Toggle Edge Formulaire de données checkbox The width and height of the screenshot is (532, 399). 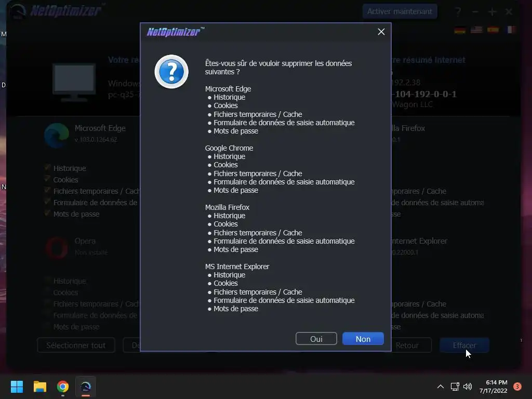coord(47,202)
